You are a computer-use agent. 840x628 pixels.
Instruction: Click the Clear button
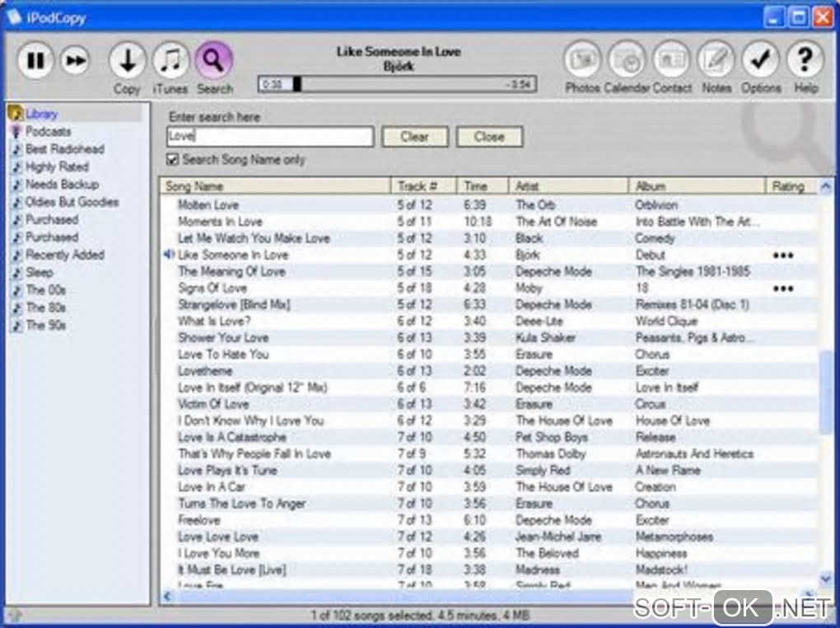[414, 137]
